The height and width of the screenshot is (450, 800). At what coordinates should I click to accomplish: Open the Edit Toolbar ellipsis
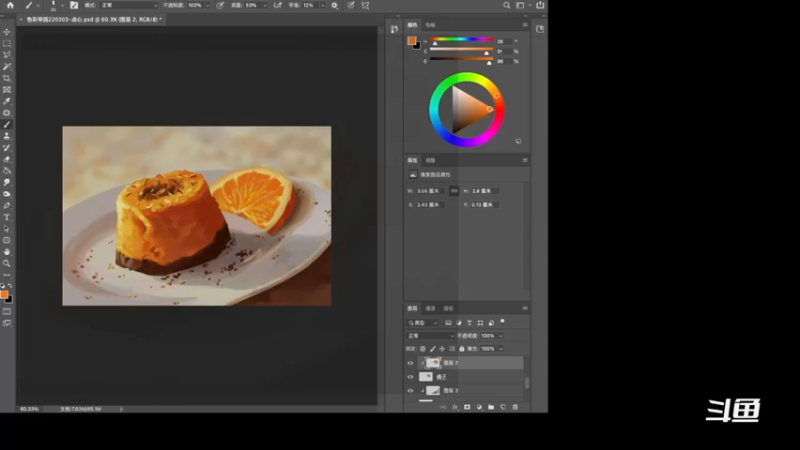pyautogui.click(x=7, y=275)
